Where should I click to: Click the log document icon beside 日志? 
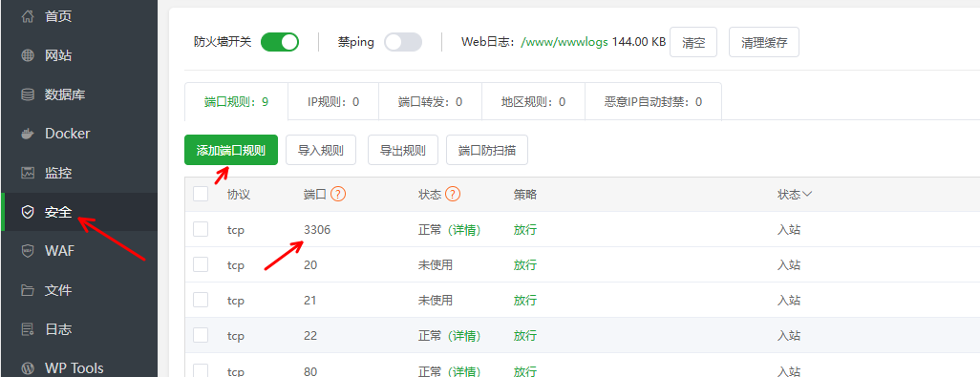pyautogui.click(x=28, y=329)
